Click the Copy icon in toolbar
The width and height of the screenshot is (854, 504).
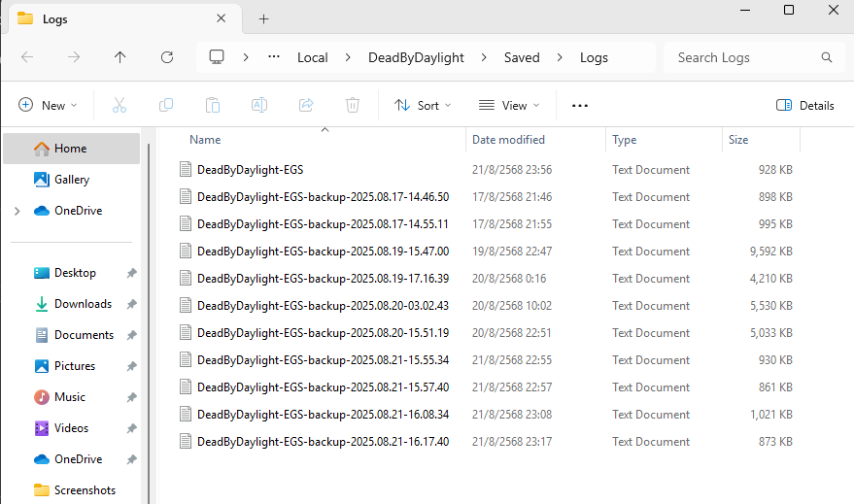pos(166,105)
